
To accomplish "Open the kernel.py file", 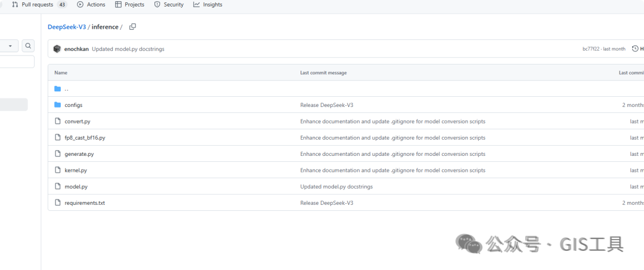I will pos(76,170).
